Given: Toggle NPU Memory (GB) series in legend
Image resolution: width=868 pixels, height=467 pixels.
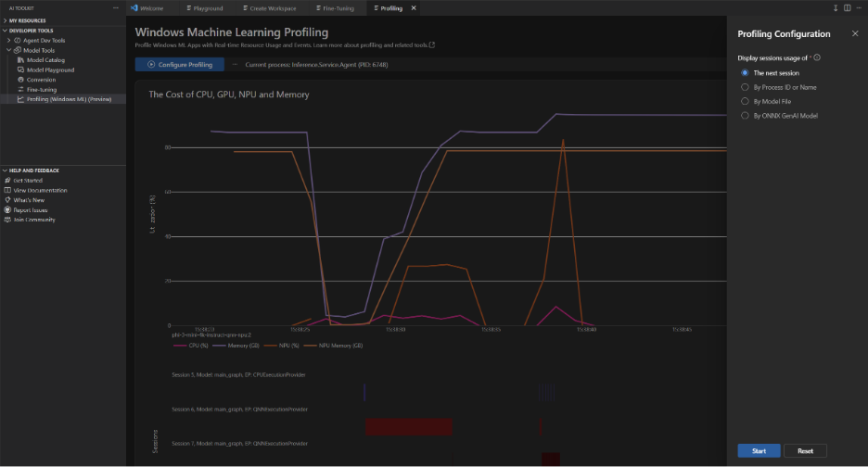Looking at the screenshot, I should point(333,346).
